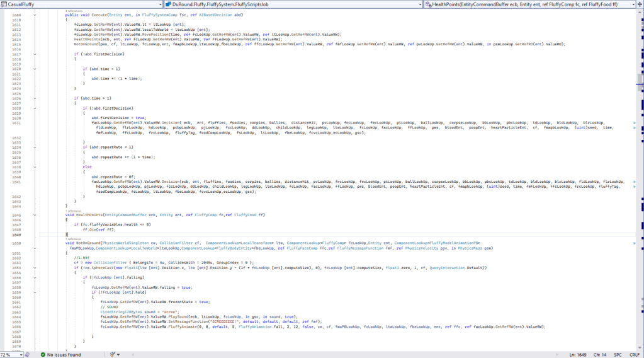The width and height of the screenshot is (644, 358).
Task: Open the CasualFluffy project dropdown
Action: [208, 4]
